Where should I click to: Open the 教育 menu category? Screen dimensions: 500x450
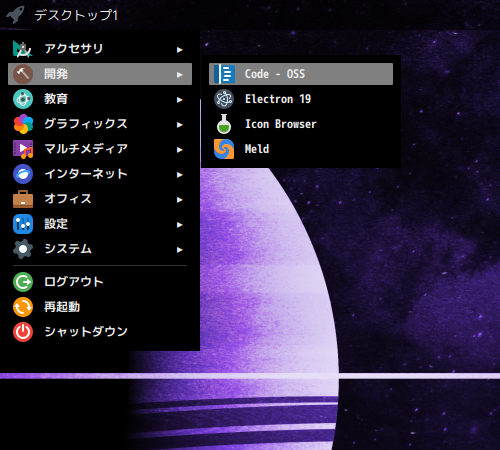tap(100, 99)
